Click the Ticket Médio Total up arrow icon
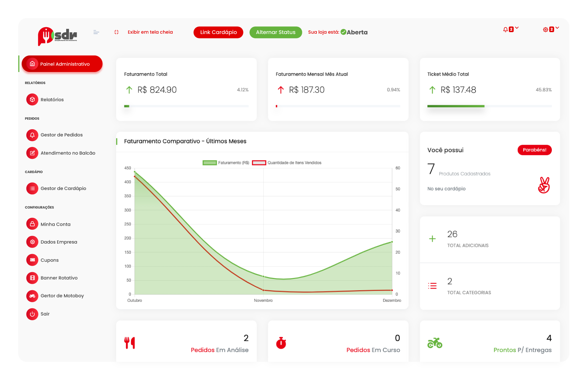This screenshot has width=588, height=380. pyautogui.click(x=432, y=90)
